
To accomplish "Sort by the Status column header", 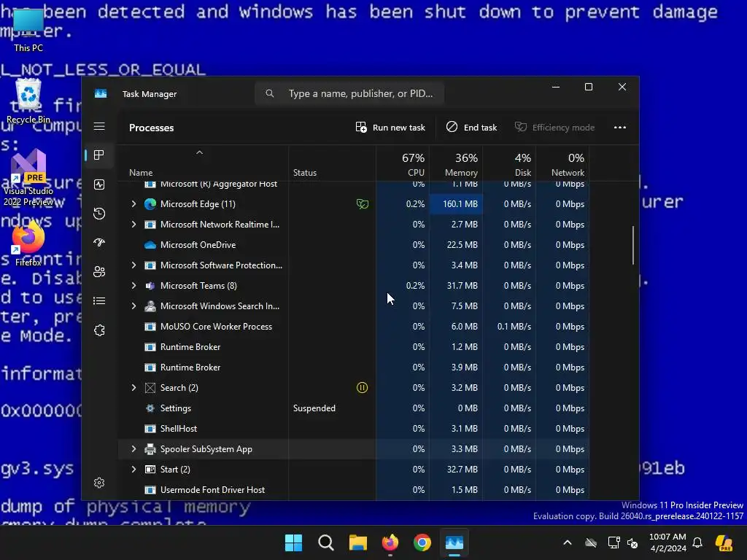I will [x=332, y=163].
